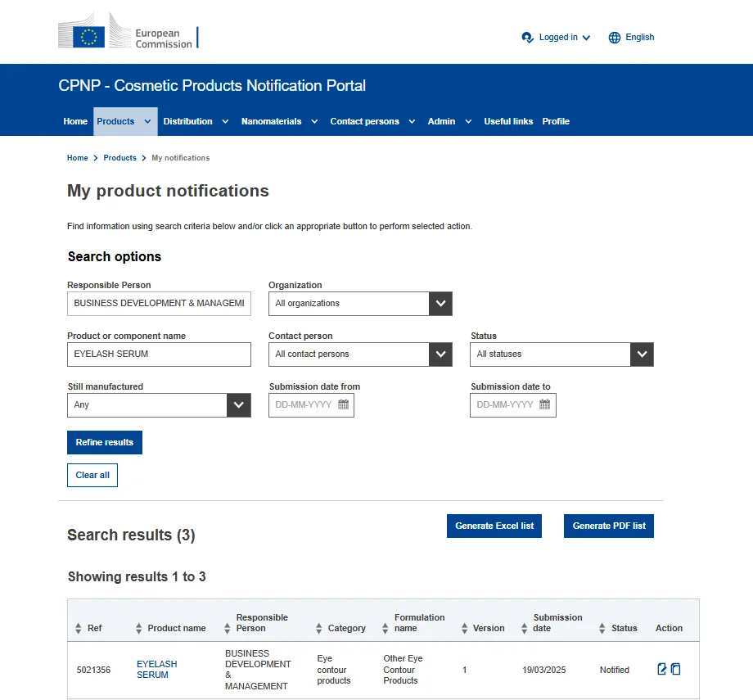The width and height of the screenshot is (753, 700).
Task: Sort table by Submission date arrows
Action: pos(525,628)
